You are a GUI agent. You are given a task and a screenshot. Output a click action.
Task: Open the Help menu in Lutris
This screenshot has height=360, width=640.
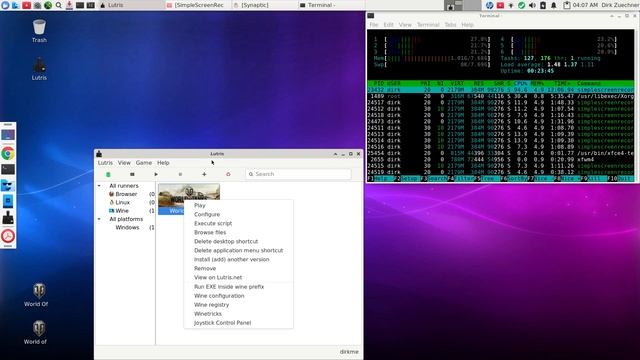tap(163, 162)
